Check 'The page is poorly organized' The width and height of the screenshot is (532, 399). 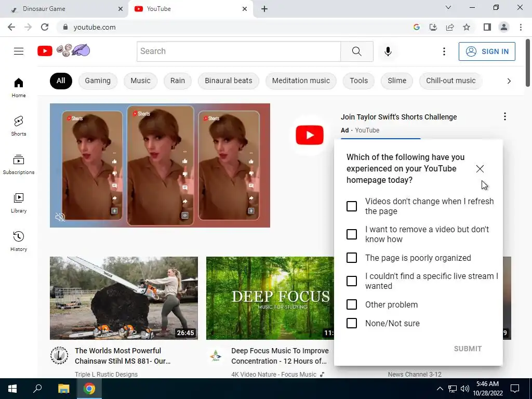tap(352, 258)
